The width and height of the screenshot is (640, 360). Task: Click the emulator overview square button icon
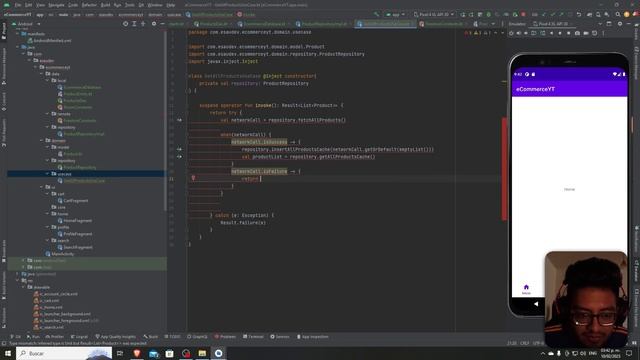click(568, 33)
